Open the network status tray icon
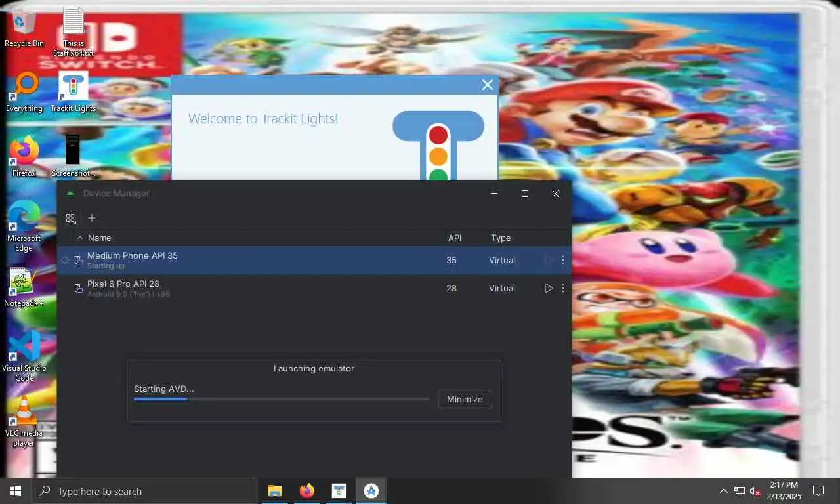 [739, 491]
